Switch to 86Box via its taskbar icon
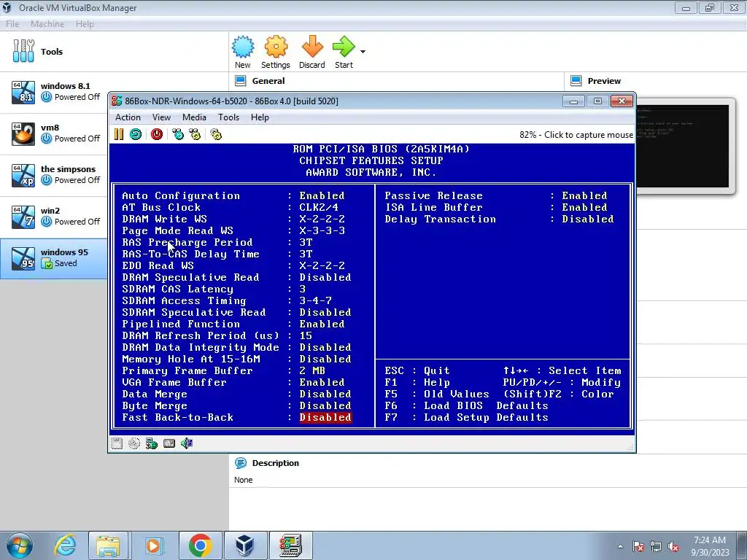Screen dimensions: 747x560 290,545
